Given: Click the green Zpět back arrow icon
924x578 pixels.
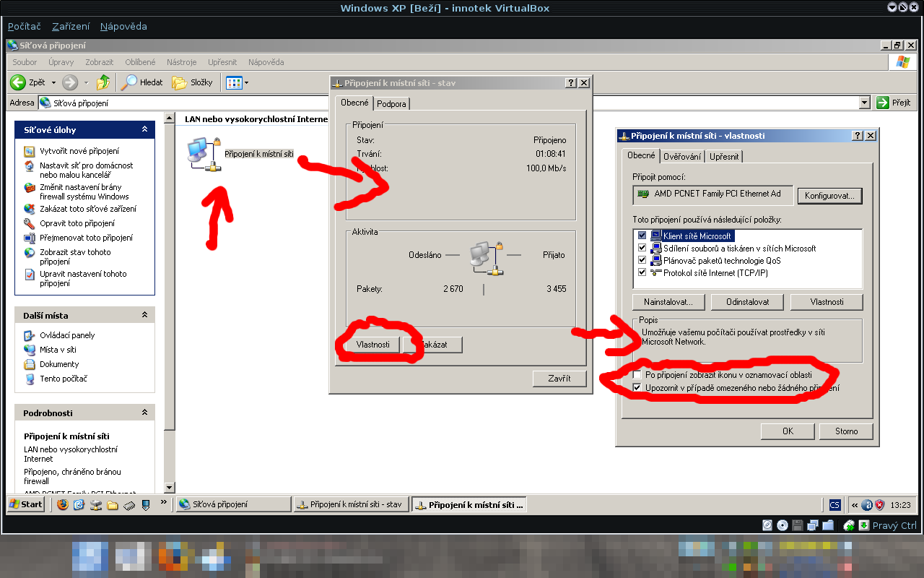Looking at the screenshot, I should [18, 82].
